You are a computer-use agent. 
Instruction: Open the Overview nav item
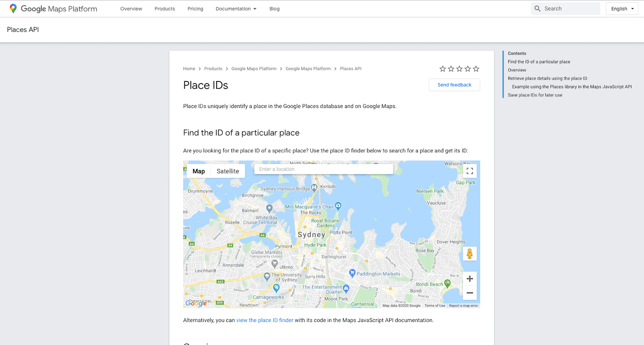[x=131, y=8]
